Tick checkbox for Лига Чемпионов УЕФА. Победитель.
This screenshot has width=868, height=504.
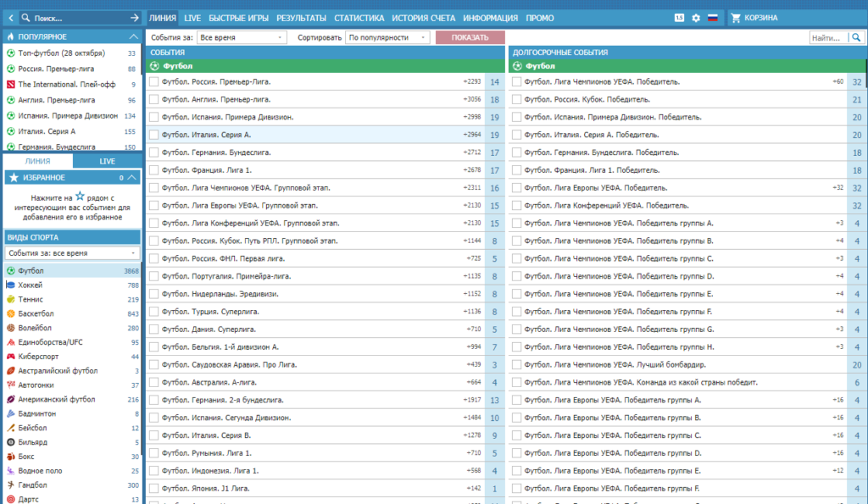516,82
